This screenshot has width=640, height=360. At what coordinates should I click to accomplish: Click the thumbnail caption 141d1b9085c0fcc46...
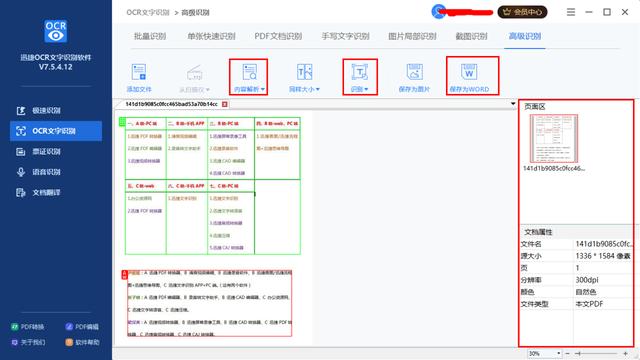pos(554,168)
